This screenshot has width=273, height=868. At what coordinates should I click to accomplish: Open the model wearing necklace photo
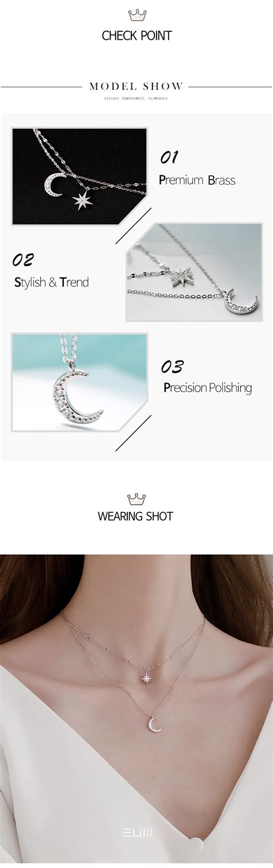tap(136, 711)
